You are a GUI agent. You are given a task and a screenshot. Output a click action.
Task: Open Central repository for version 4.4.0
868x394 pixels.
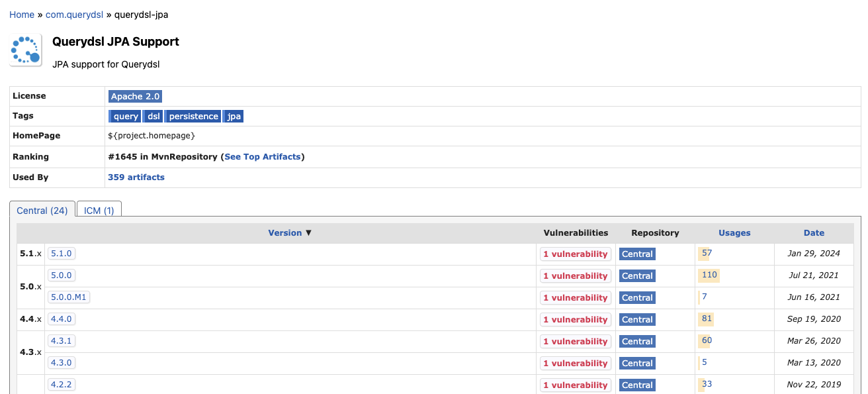pyautogui.click(x=637, y=320)
